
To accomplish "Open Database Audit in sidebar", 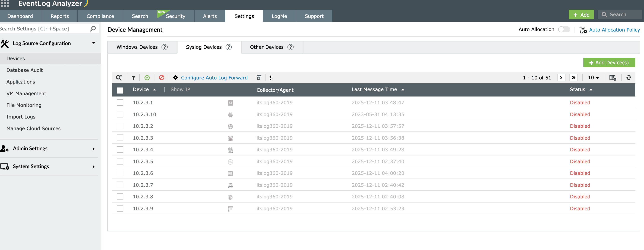I will pyautogui.click(x=25, y=70).
